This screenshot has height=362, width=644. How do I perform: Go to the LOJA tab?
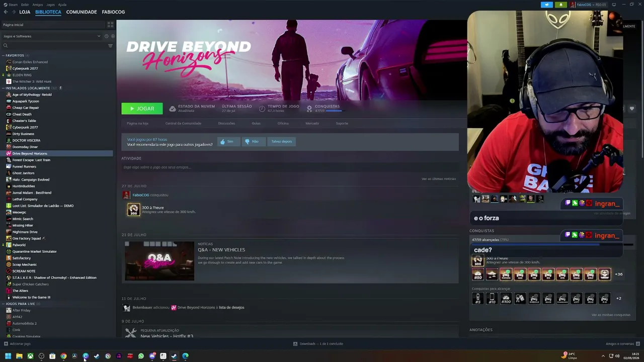point(25,12)
